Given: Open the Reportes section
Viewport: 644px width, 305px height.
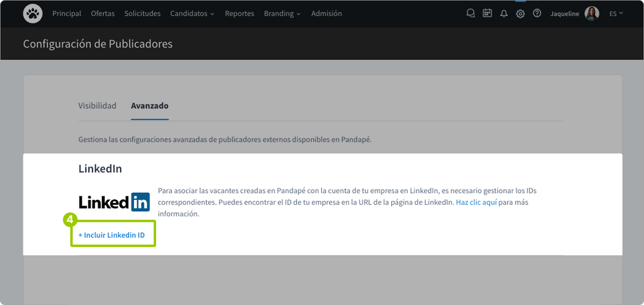Looking at the screenshot, I should (x=240, y=13).
